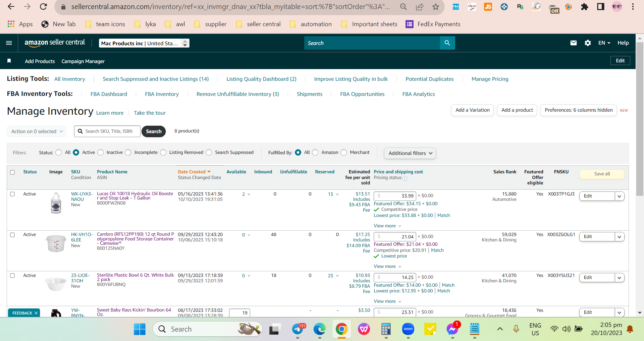
Task: Open Search Suppressed and Inactive Listings
Action: [x=156, y=79]
